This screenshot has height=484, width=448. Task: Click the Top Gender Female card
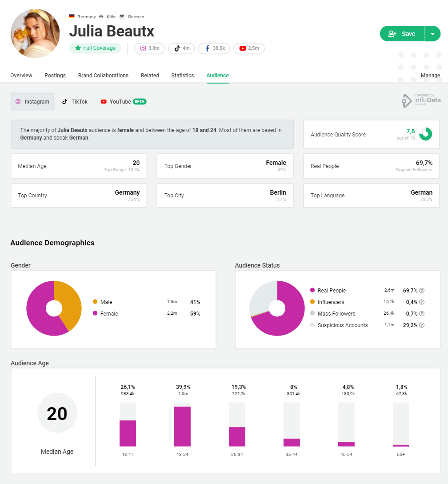[225, 166]
